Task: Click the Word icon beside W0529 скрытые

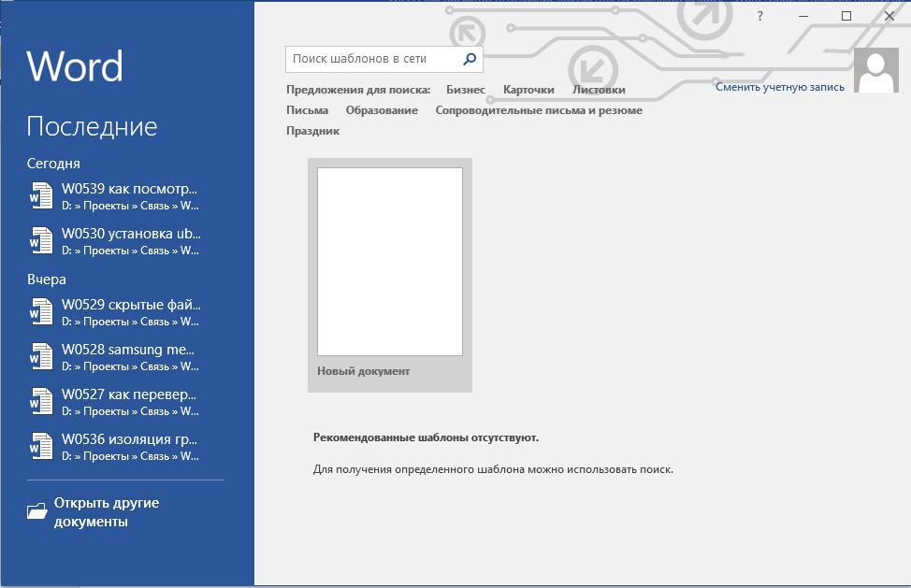Action: pyautogui.click(x=41, y=311)
